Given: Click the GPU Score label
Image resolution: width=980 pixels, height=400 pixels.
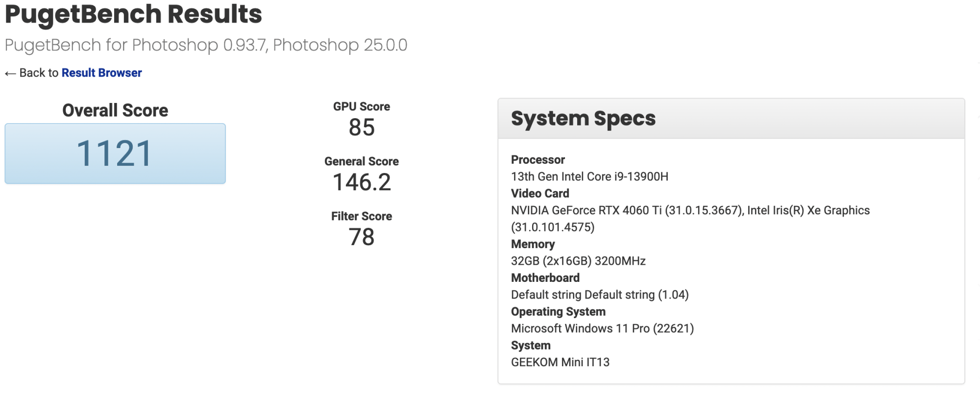Looking at the screenshot, I should (x=362, y=106).
